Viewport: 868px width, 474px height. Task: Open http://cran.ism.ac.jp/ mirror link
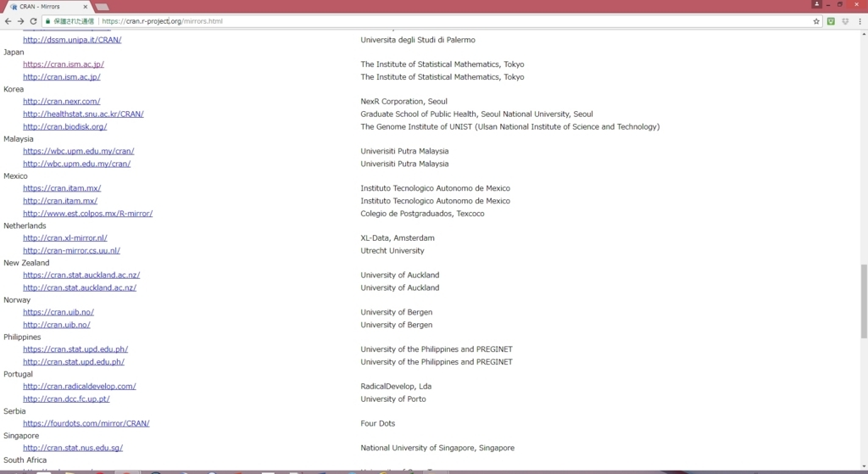[61, 77]
